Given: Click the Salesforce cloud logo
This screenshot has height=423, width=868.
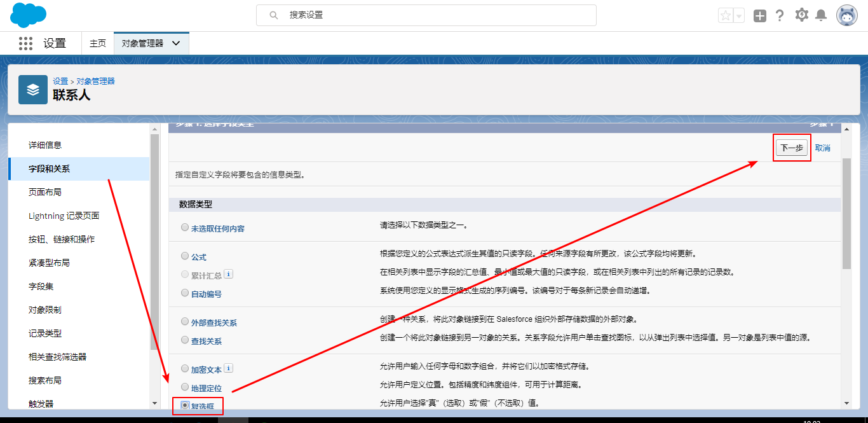Looking at the screenshot, I should (27, 15).
